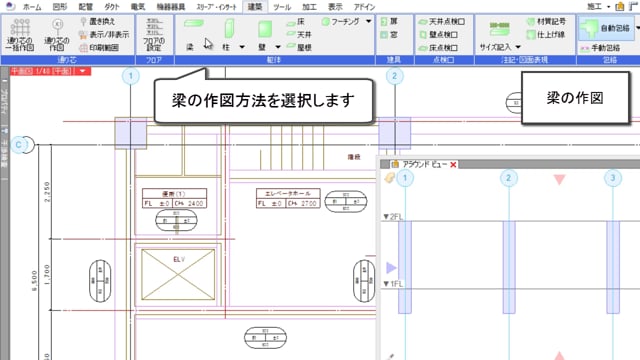
Task: Click the 印刷範囲 tool
Action: pos(99,47)
